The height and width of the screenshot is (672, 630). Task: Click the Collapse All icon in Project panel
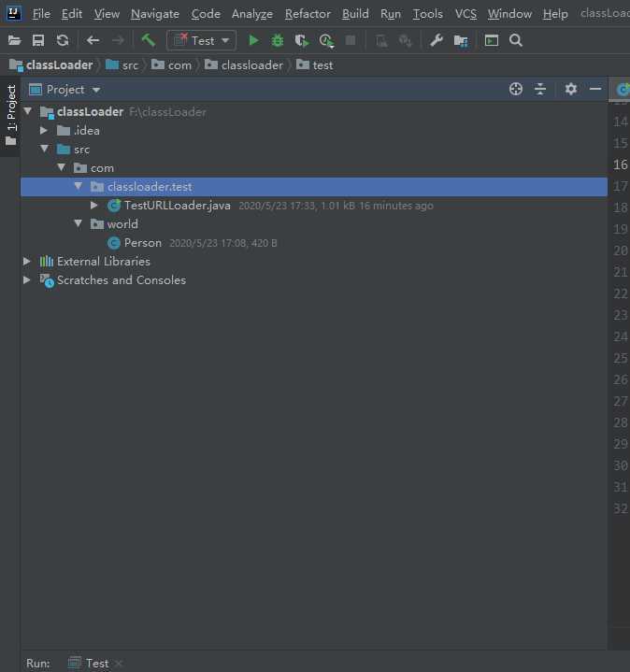[540, 89]
